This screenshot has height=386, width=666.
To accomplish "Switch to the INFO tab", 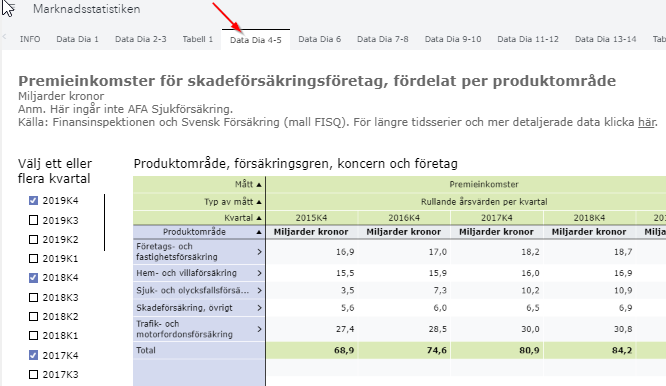I will [x=30, y=39].
